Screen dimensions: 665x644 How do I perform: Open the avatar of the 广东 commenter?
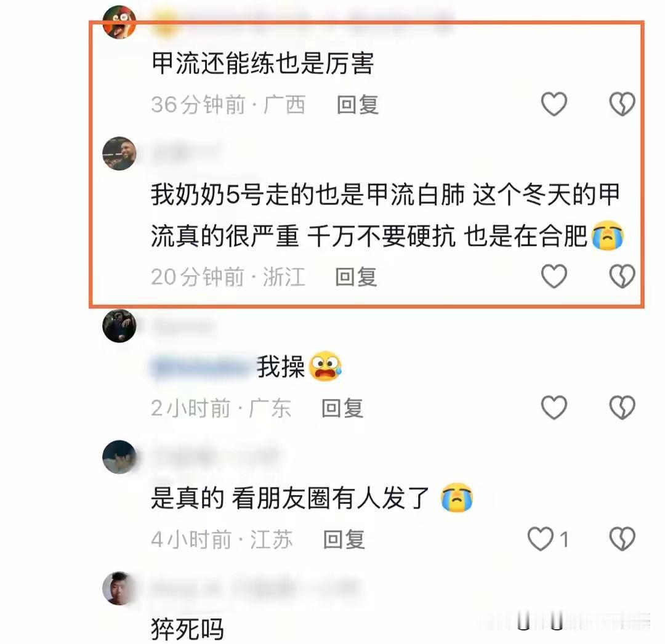coord(119,326)
